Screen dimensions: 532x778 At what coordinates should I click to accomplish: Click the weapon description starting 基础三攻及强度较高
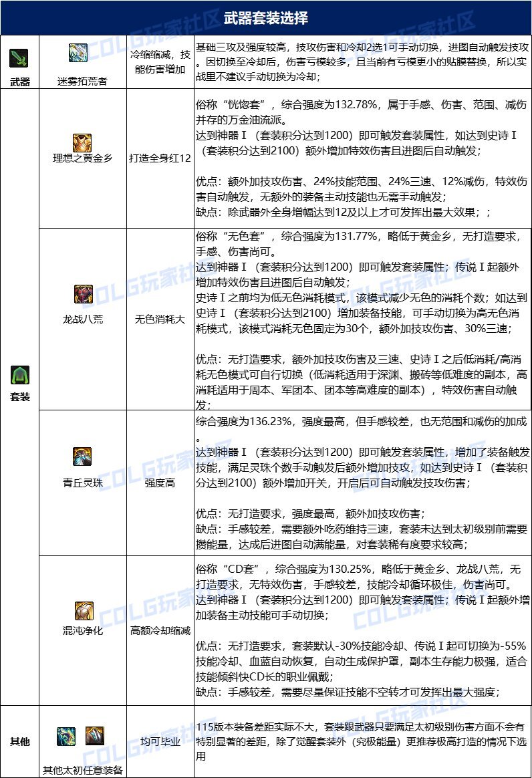[362, 61]
